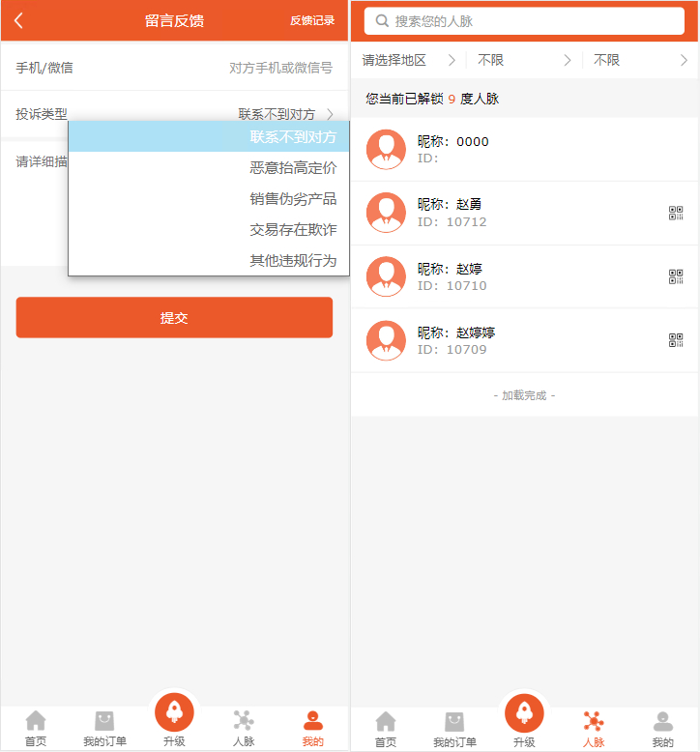Screen dimensions: 700x752
Task: Tap the back arrow on the 留言反馈 header
Action: click(x=18, y=20)
